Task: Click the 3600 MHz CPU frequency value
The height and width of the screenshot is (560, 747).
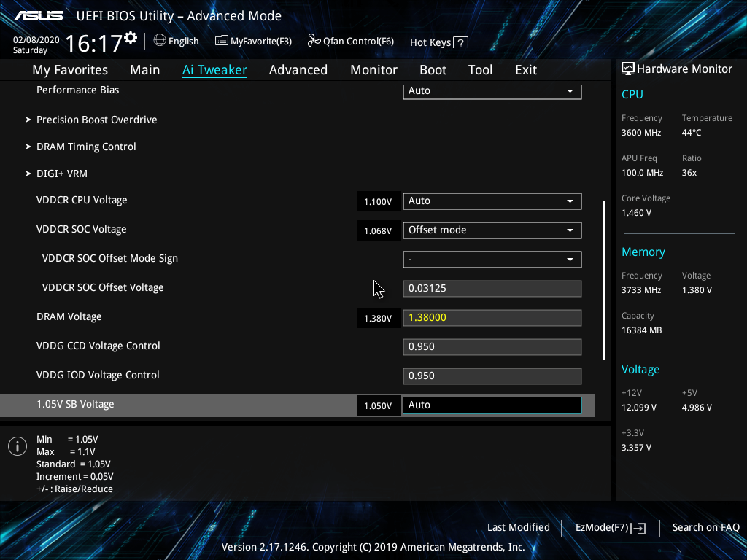Action: [x=641, y=133]
